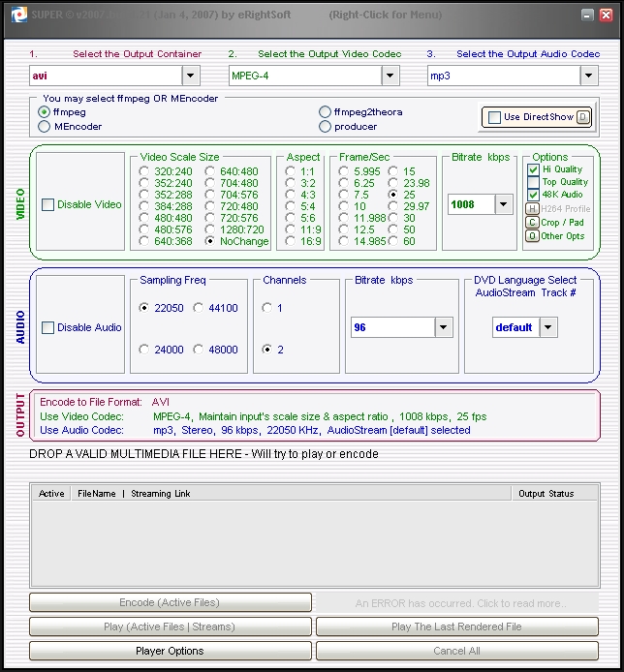Image resolution: width=624 pixels, height=672 pixels.
Task: Click the avi container field
Action: point(106,76)
